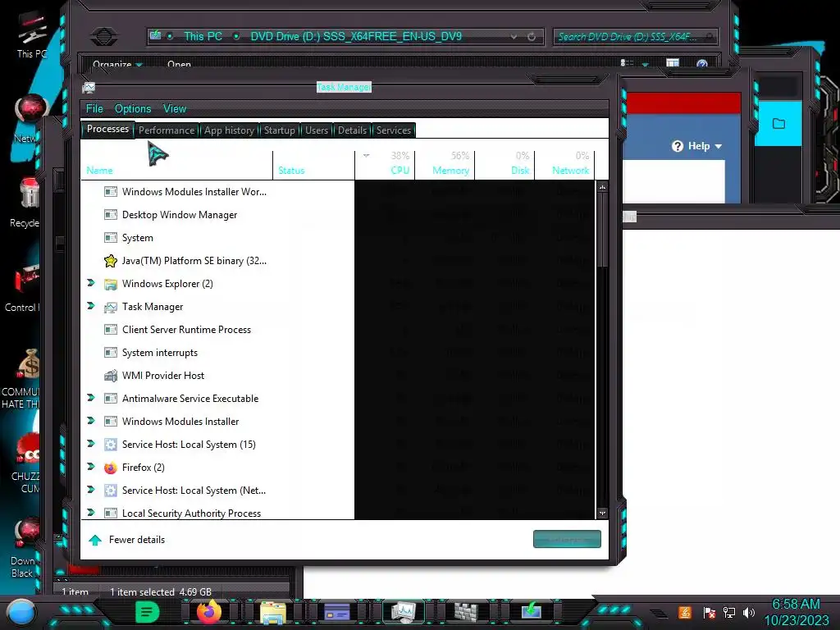Viewport: 840px width, 630px height.
Task: Expand the Task Manager process entry
Action: 91,306
